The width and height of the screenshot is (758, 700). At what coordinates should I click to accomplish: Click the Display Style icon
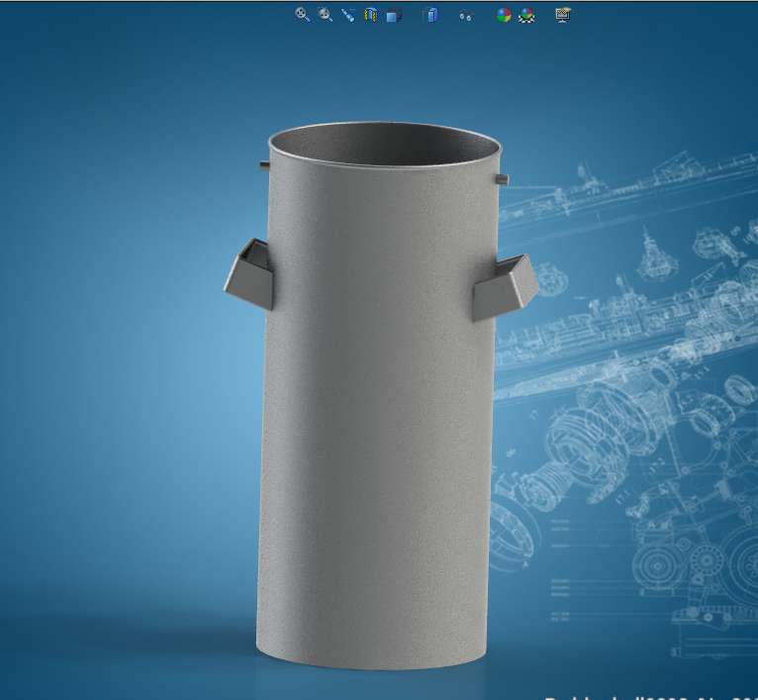pos(430,15)
